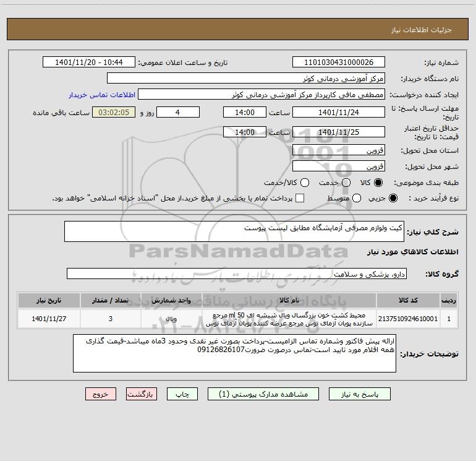Click the need date cell 1401/11/27
This screenshot has height=461, width=476.
[49, 319]
